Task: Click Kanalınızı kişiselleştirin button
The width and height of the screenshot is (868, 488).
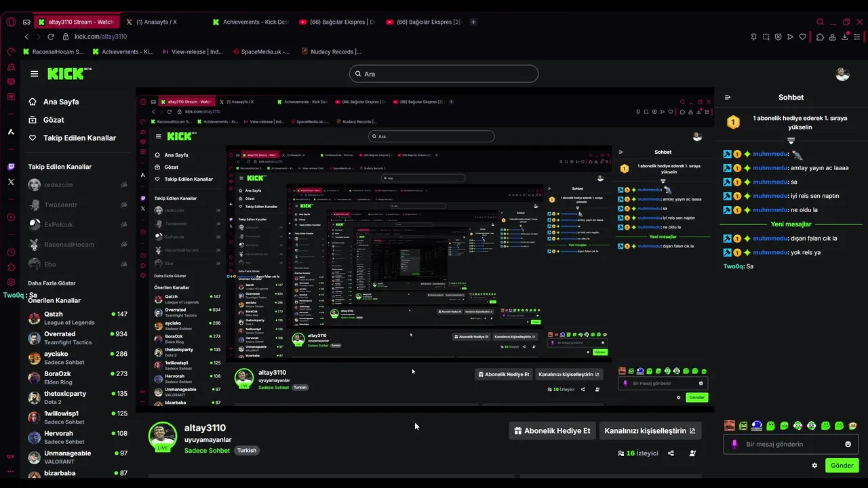Action: [x=650, y=430]
